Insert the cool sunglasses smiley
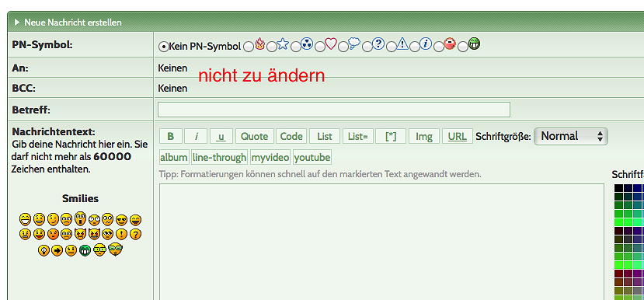Screen dimensions: 644x300 [121, 220]
